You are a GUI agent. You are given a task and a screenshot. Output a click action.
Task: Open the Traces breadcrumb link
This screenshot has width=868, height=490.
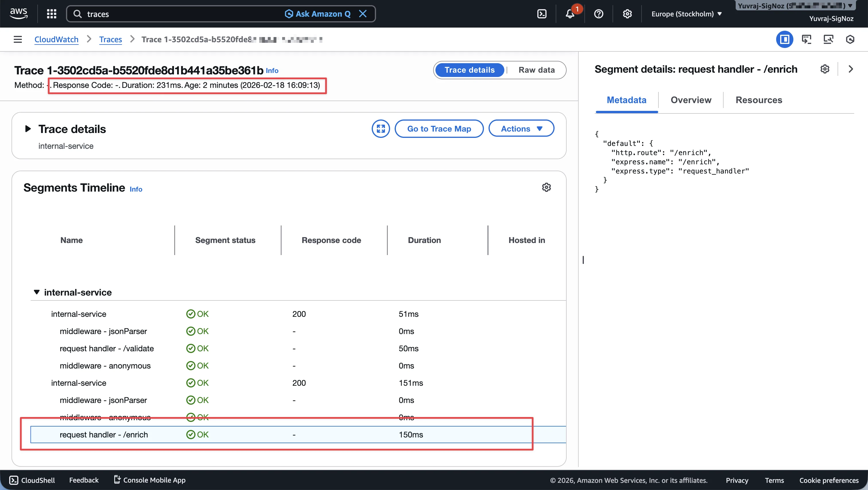pyautogui.click(x=110, y=39)
